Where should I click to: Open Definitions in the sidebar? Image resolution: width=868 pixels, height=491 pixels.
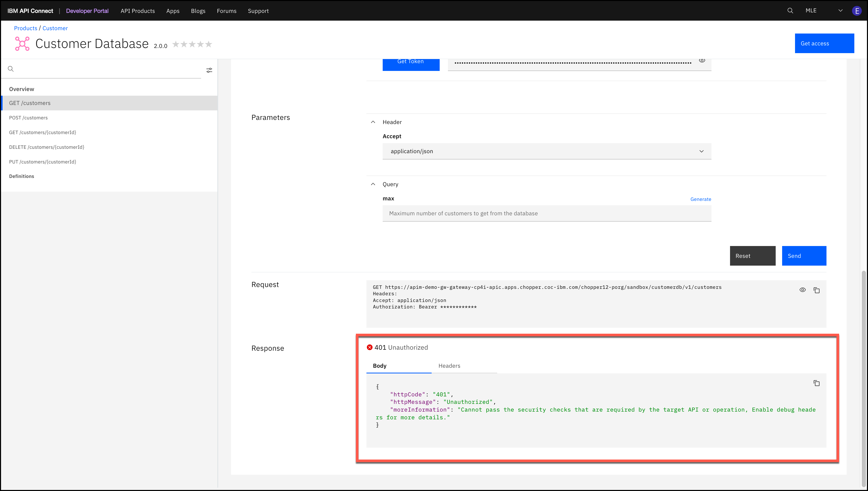[22, 176]
